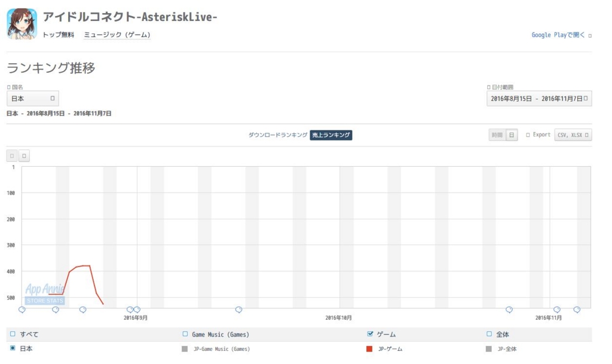Click the Export label
This screenshot has width=612, height=364.
coord(541,134)
